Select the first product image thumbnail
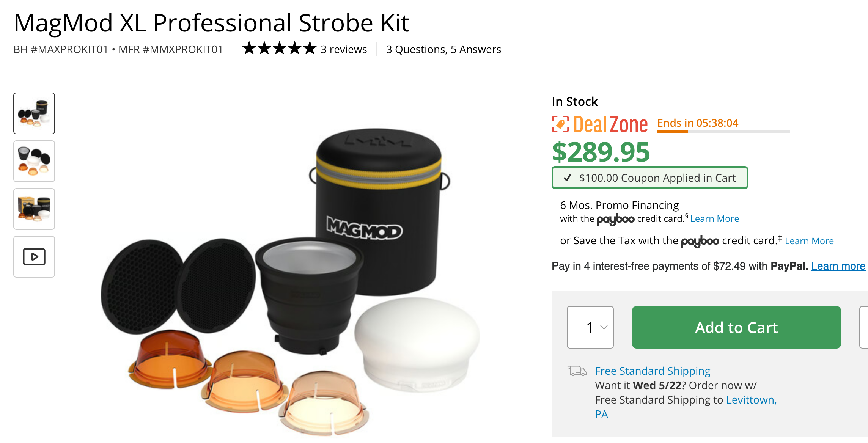 34,113
